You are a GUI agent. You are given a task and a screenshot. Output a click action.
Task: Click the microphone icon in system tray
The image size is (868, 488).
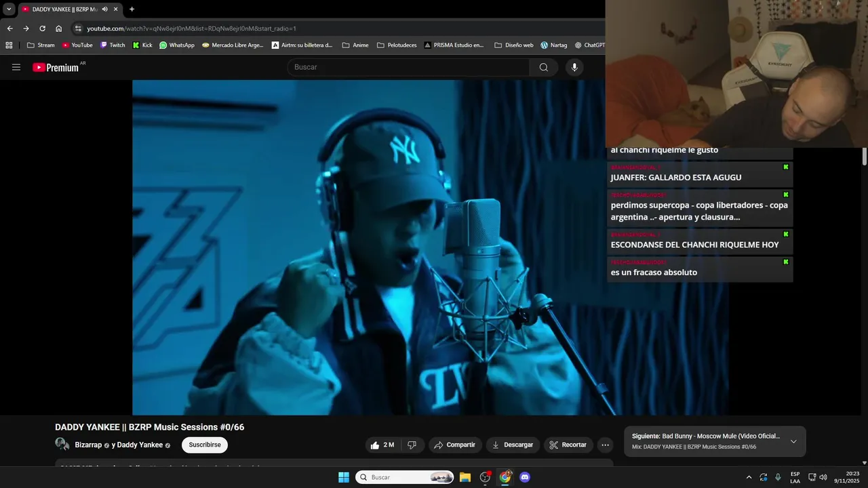(x=778, y=477)
